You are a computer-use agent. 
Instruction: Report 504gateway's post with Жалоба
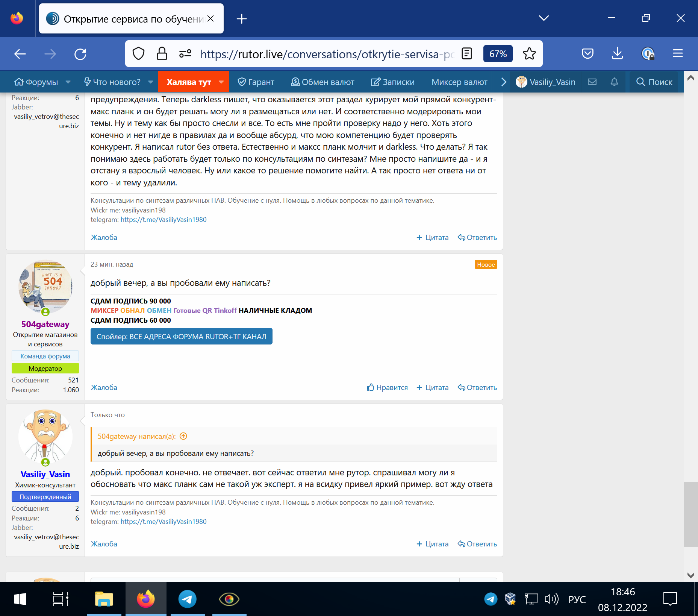click(104, 387)
